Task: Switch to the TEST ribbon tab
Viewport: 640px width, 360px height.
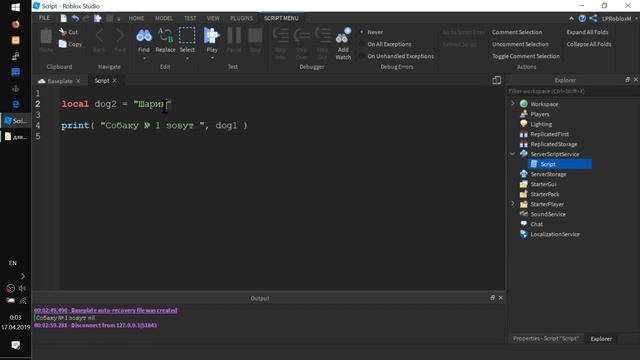Action: click(190, 18)
